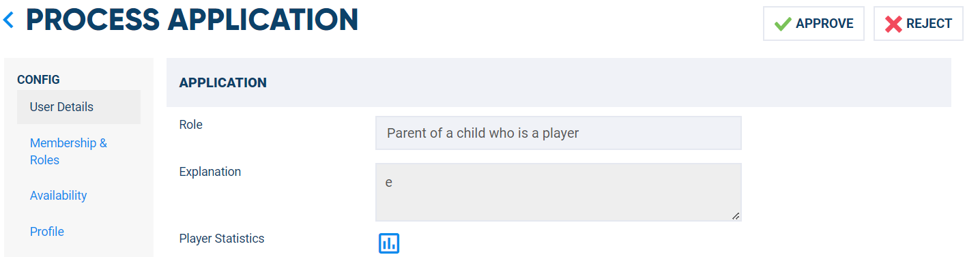
Task: Open the Profile section in sidebar
Action: click(47, 232)
